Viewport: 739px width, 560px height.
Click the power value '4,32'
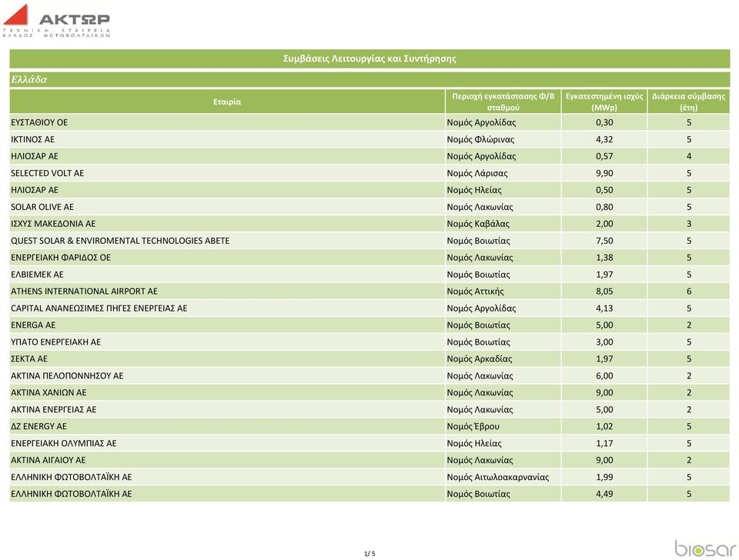604,139
